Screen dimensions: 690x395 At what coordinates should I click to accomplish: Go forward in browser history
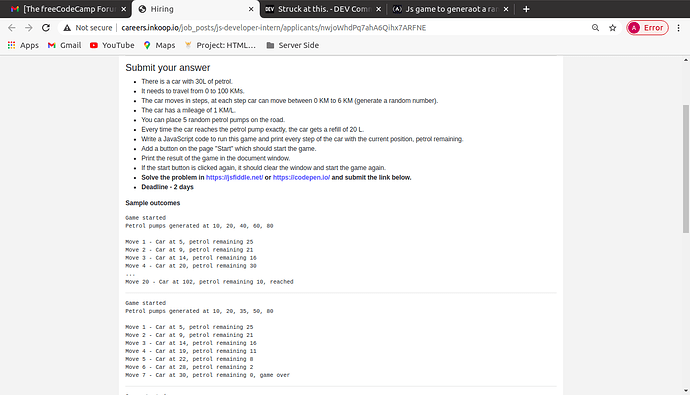[x=29, y=28]
